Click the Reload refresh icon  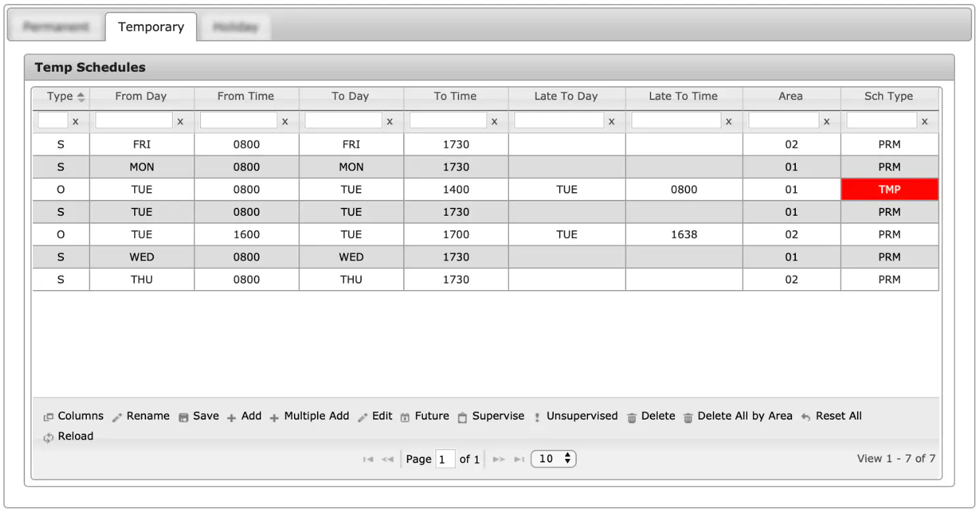[48, 437]
